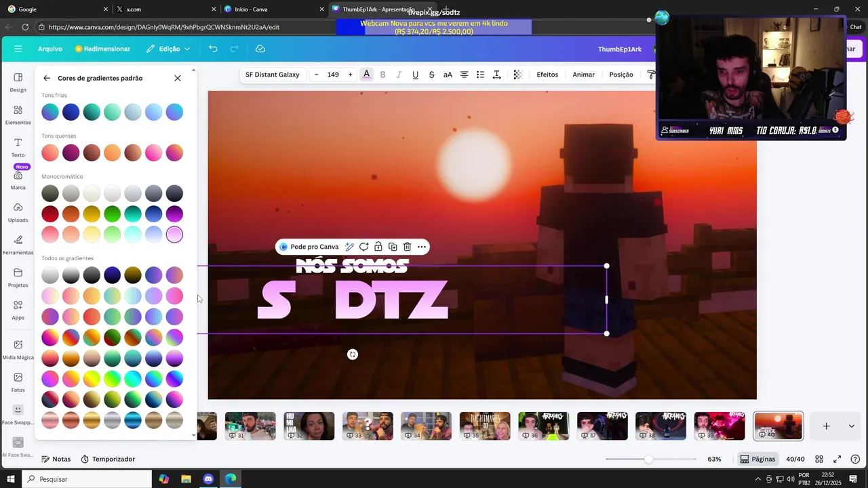Click the font size value 149
The height and width of the screenshot is (488, 868).
click(x=333, y=75)
